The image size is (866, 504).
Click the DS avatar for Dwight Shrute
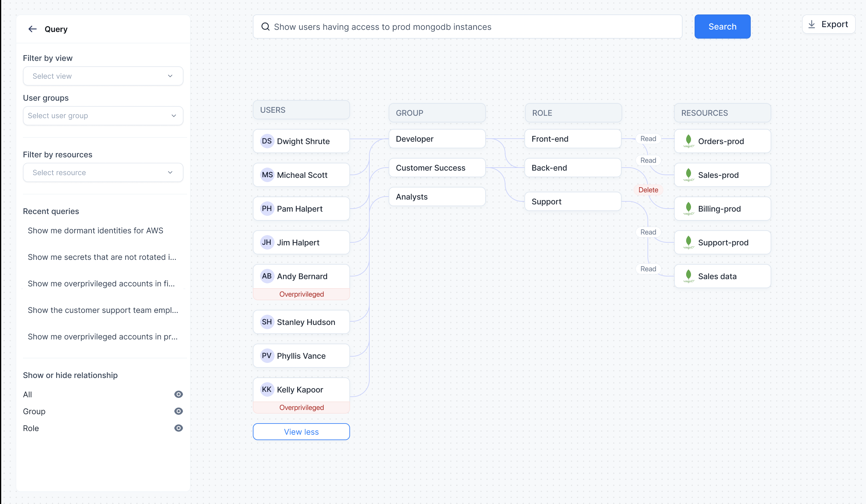pyautogui.click(x=267, y=141)
